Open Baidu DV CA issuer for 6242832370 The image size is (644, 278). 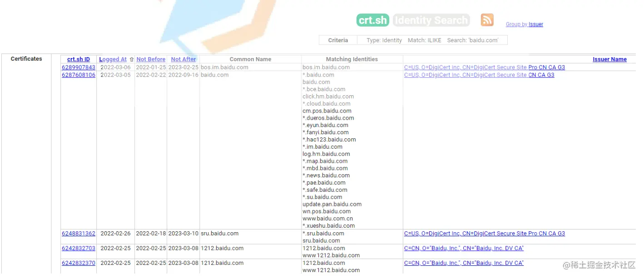click(x=464, y=263)
